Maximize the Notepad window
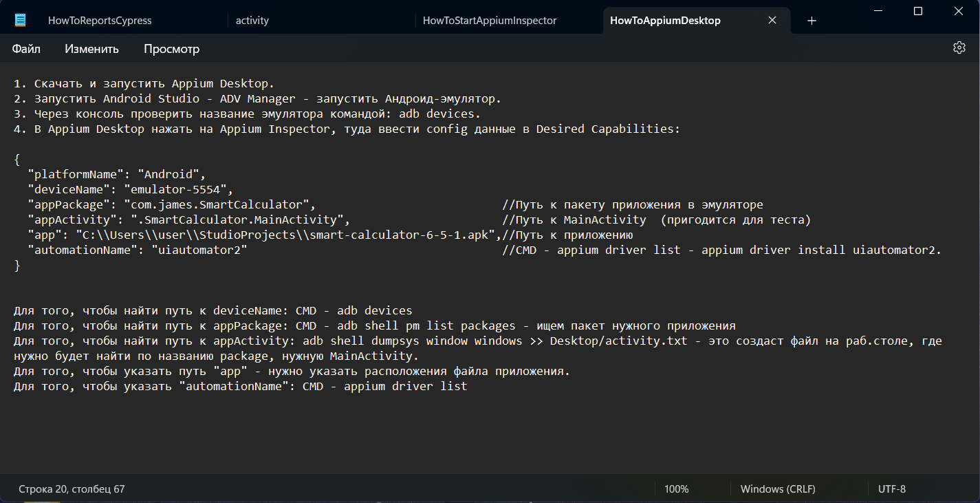The width and height of the screenshot is (980, 503). 918,10
